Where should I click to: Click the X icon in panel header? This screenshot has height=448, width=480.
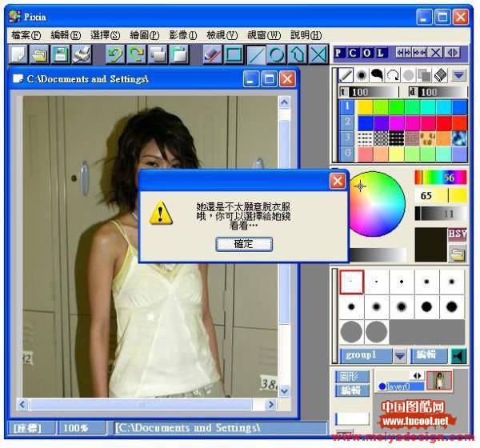pyautogui.click(x=435, y=53)
